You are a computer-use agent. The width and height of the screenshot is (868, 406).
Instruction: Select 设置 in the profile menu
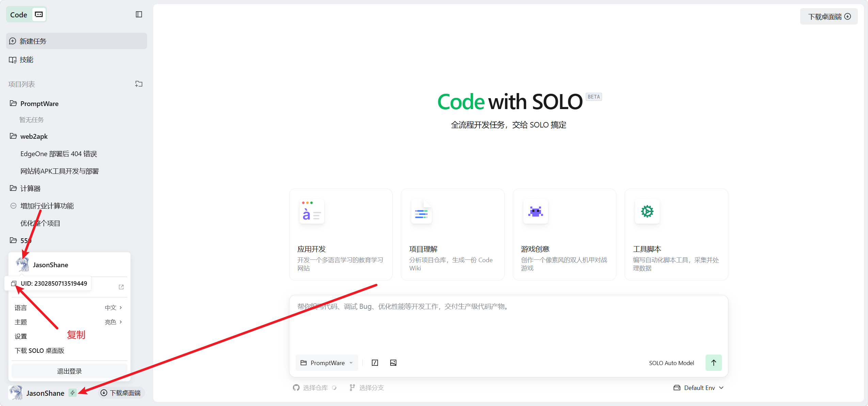[x=21, y=336]
